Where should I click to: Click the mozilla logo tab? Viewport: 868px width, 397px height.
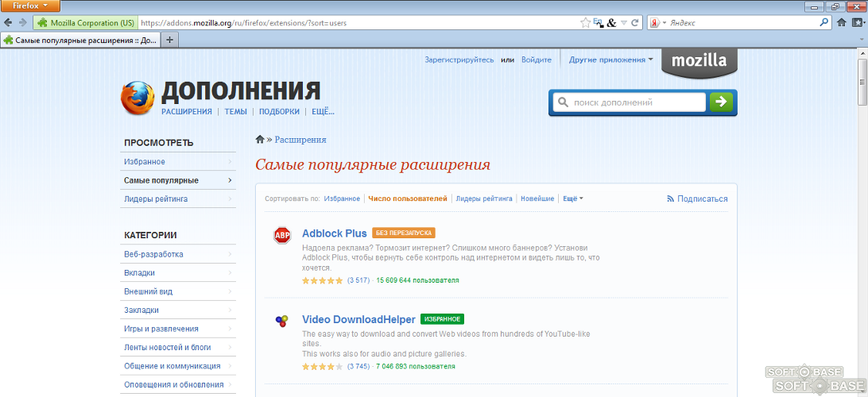pos(699,64)
